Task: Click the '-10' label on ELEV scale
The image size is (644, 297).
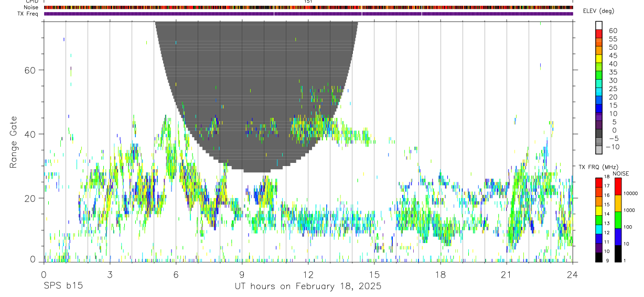Action: coord(612,147)
